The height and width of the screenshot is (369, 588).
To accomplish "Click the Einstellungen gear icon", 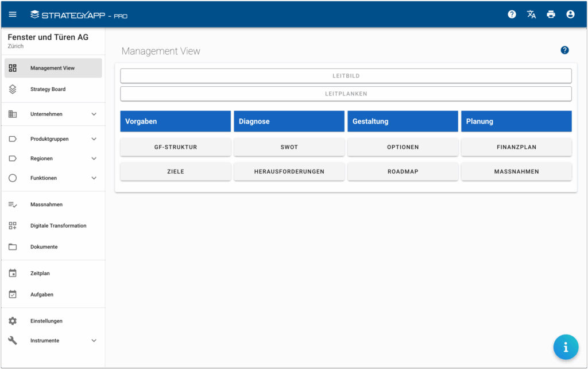I will click(13, 321).
